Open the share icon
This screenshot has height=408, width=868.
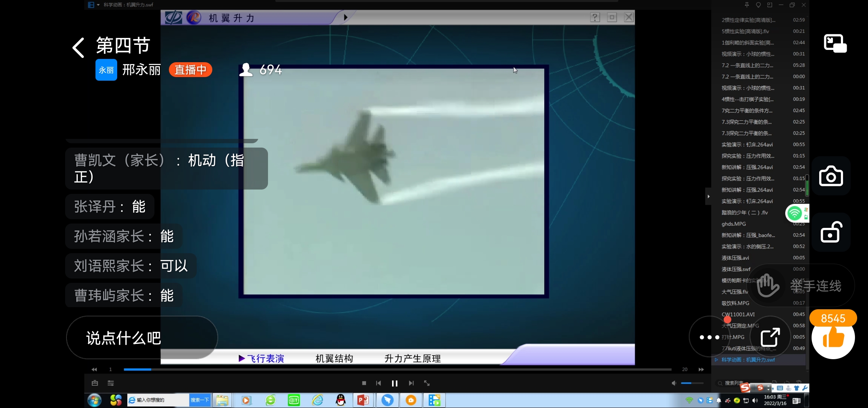tap(770, 337)
